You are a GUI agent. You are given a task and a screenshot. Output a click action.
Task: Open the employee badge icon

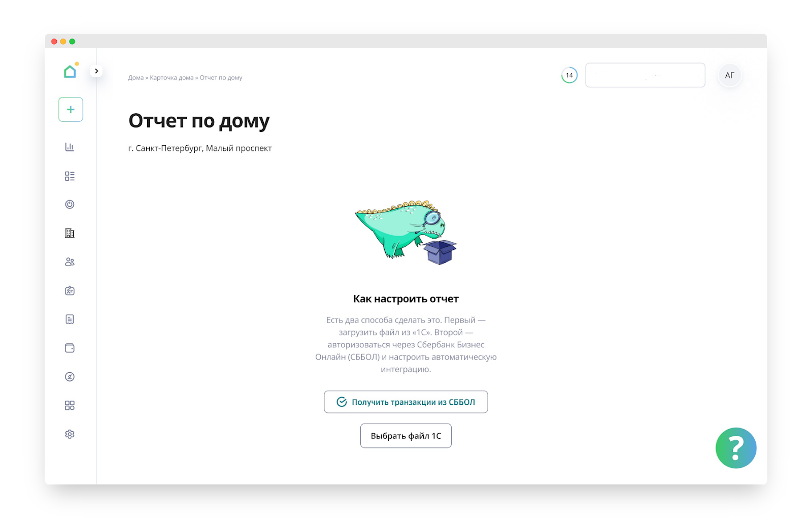point(70,290)
